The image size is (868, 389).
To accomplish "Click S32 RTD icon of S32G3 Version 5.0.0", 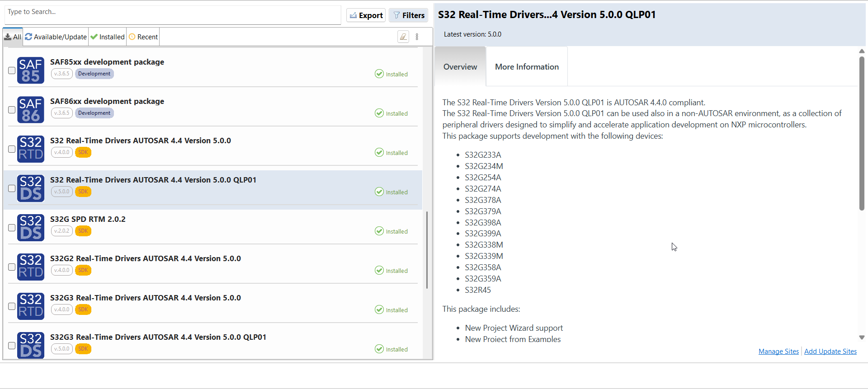I will click(x=31, y=306).
